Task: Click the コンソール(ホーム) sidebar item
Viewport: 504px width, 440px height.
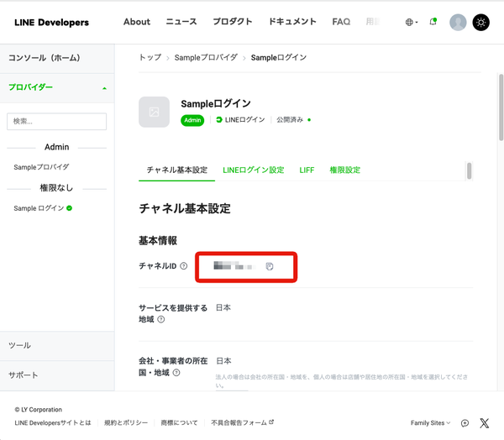Action: click(x=57, y=58)
